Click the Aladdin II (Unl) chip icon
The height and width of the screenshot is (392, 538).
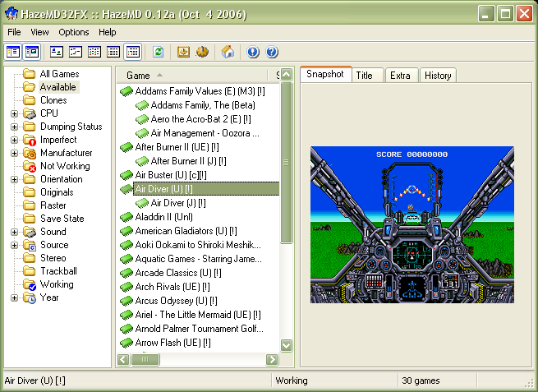pos(126,217)
